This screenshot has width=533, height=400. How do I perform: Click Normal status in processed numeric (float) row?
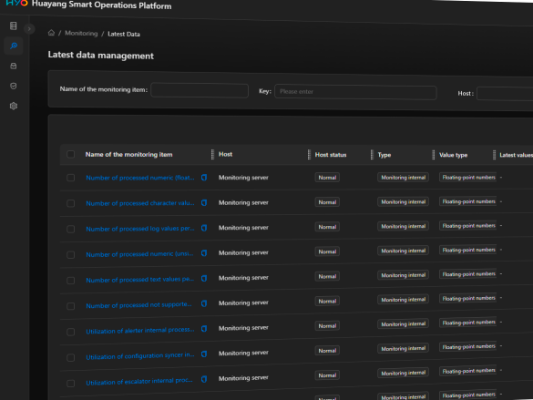327,177
